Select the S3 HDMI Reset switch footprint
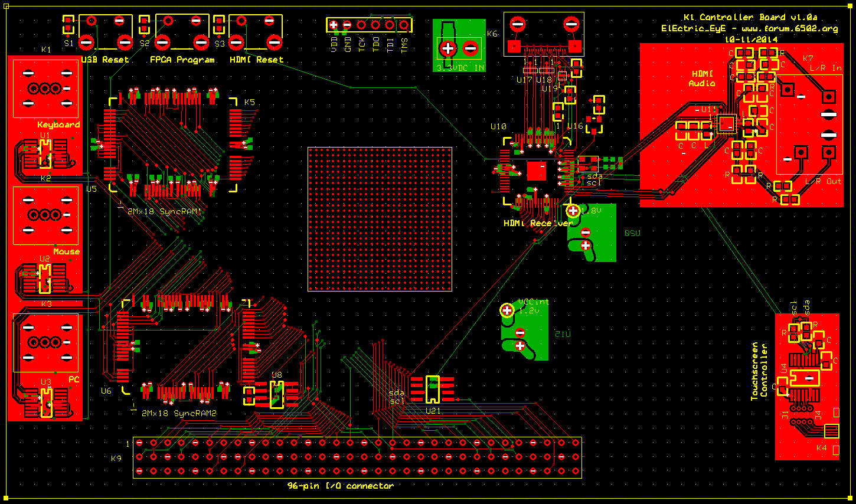856x504 pixels. (x=255, y=32)
